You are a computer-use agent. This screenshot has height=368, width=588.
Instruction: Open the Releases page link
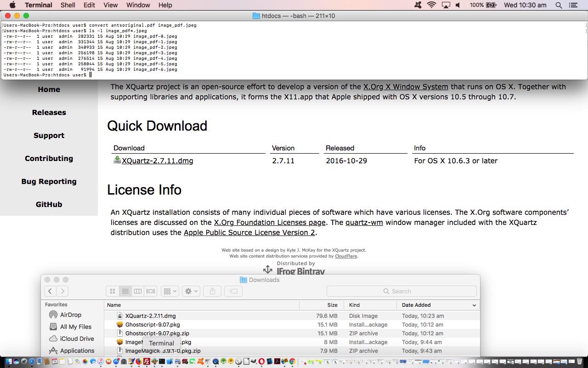tap(49, 112)
